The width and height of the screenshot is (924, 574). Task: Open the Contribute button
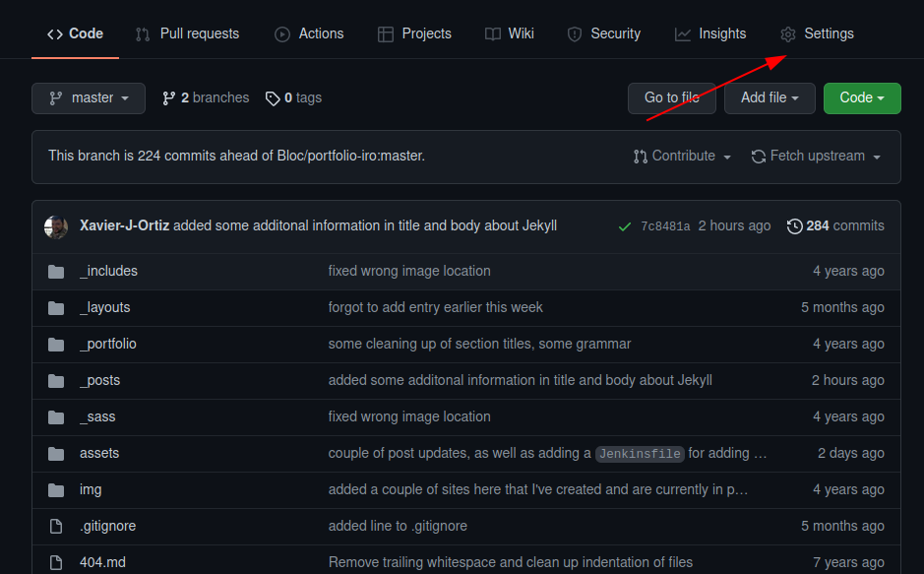[x=682, y=156]
